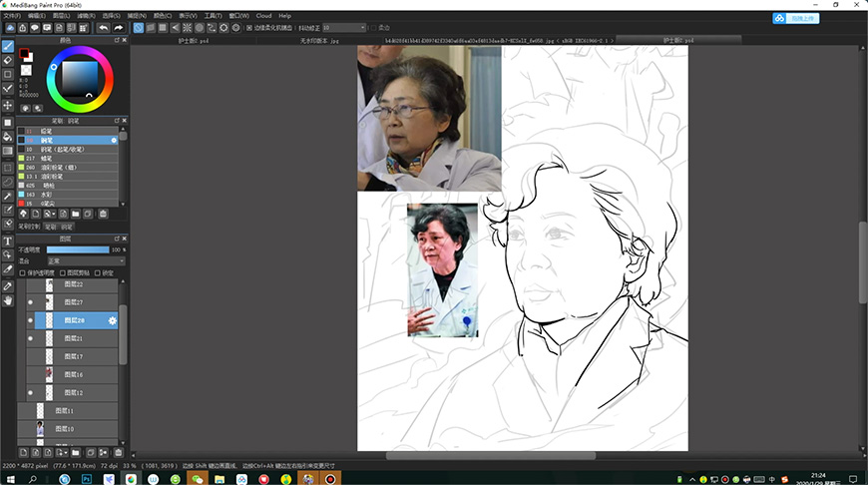Delete layer using trash icon in layer panel
The image size is (868, 485).
[x=118, y=453]
